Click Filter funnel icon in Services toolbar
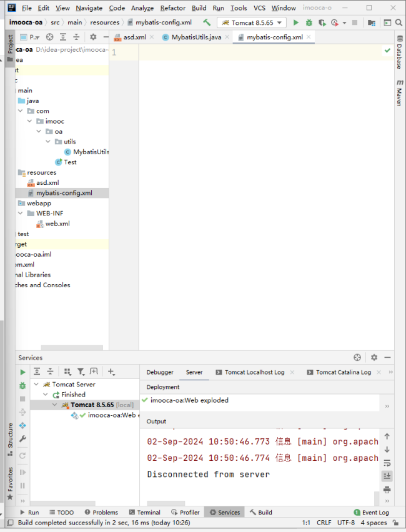The height and width of the screenshot is (532, 406). point(81,372)
